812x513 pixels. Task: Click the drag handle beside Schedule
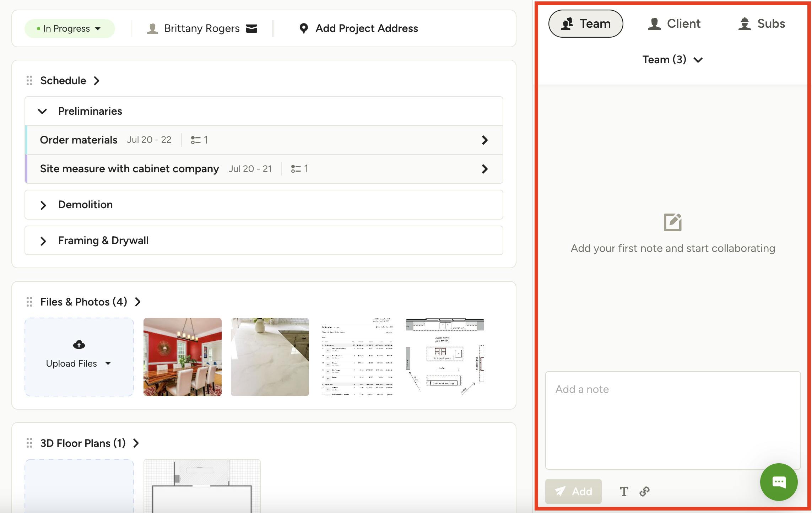click(29, 81)
